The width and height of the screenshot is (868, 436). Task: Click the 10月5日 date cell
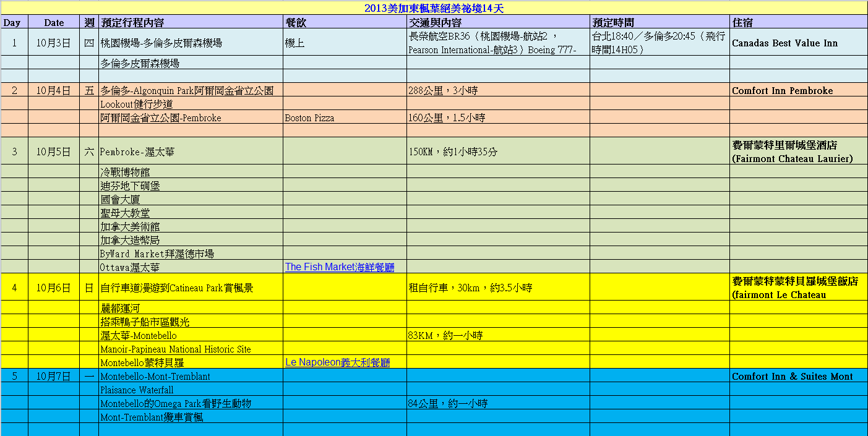[54, 152]
